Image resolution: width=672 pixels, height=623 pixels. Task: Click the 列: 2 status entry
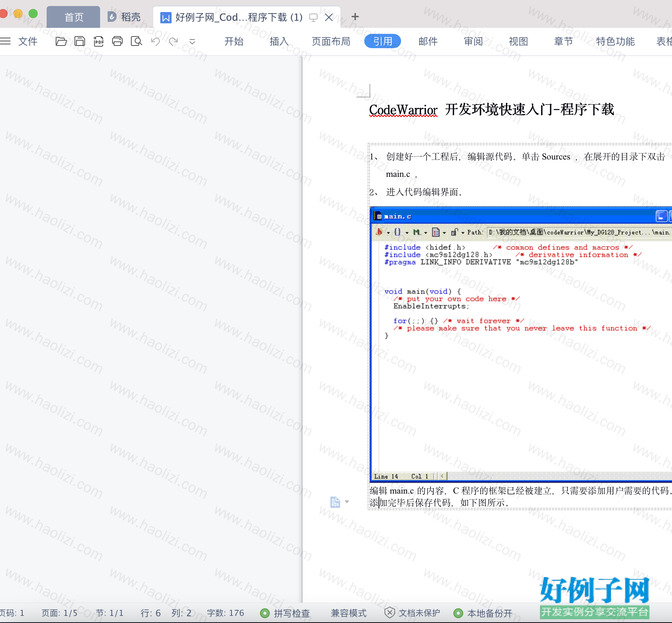(181, 613)
